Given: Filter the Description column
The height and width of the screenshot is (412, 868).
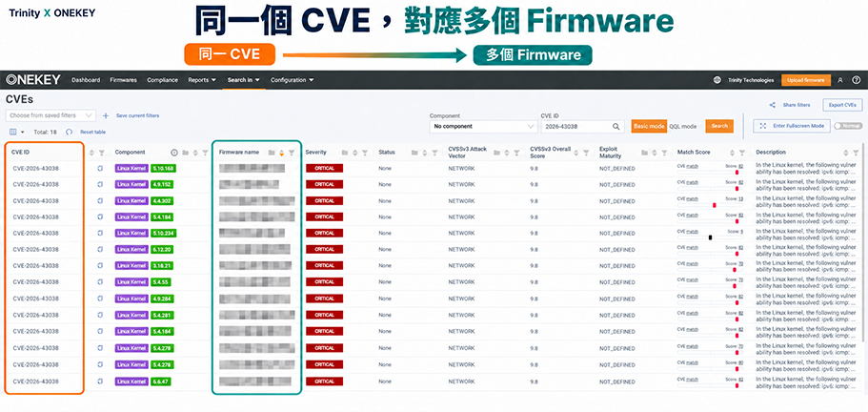Looking at the screenshot, I should [x=857, y=153].
